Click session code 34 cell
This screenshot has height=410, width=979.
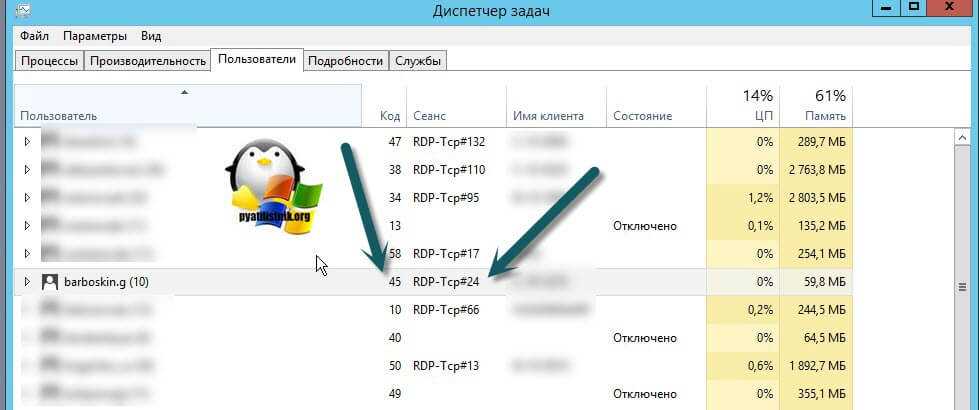(395, 198)
